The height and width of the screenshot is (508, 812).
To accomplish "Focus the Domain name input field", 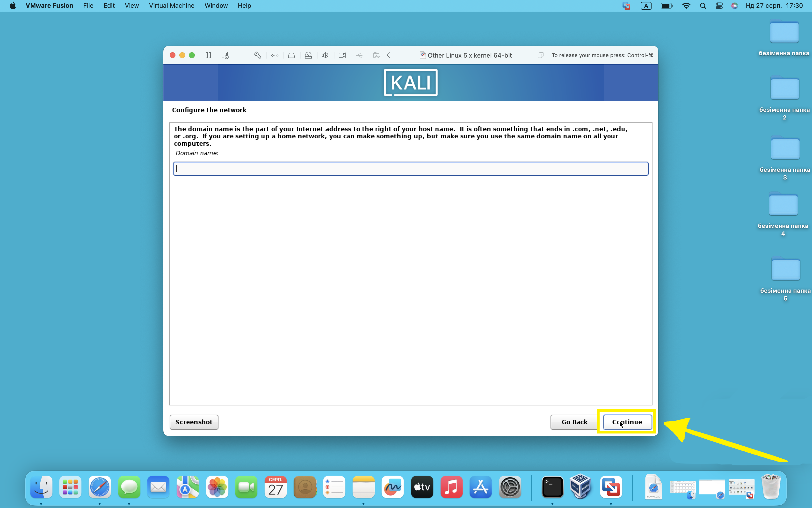I will coord(410,168).
